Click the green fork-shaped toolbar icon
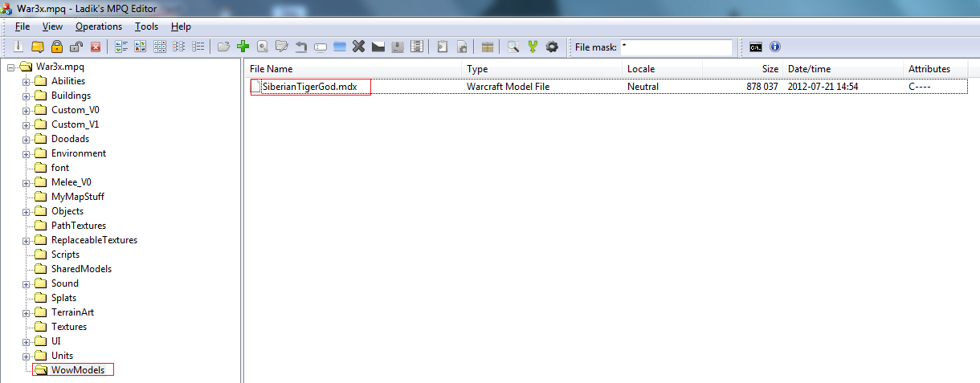Screen dimensions: 980x383 tap(532, 47)
